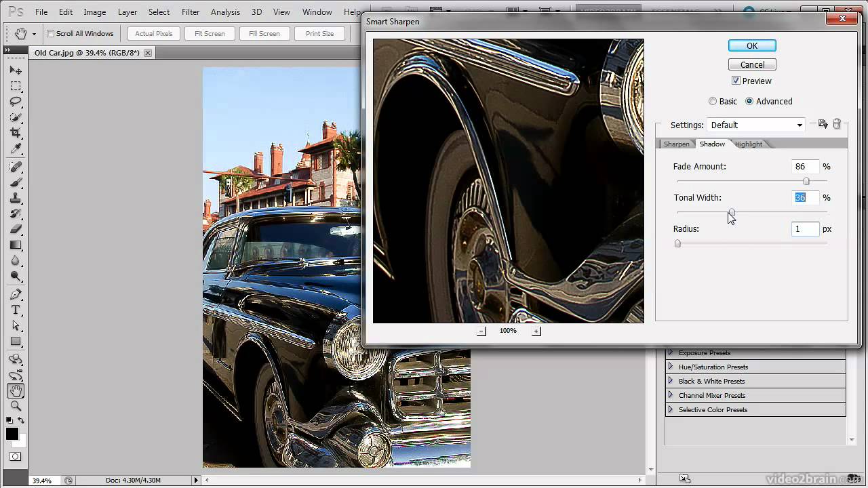The image size is (868, 488).
Task: Toggle Scroll All Windows checkbox
Action: (x=50, y=33)
